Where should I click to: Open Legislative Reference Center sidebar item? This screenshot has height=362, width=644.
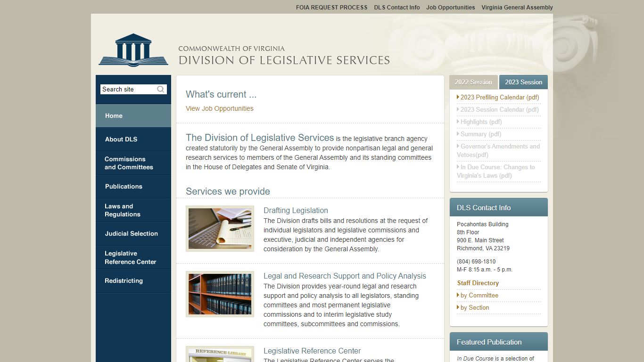click(133, 257)
